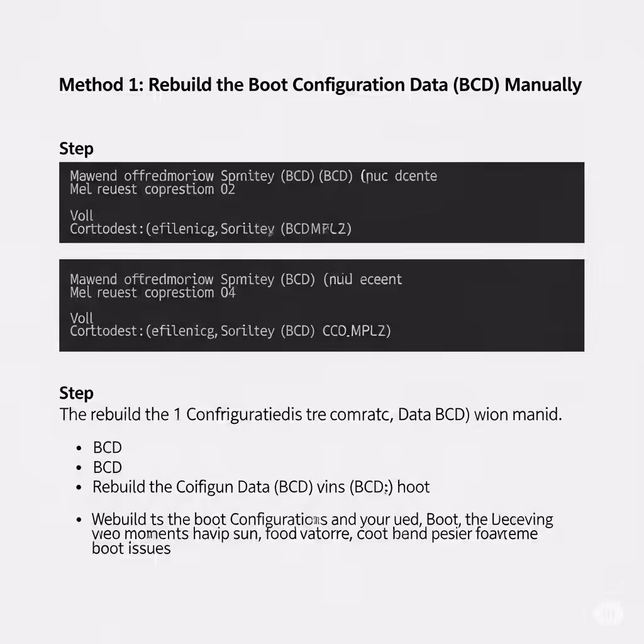Click the first "BCD" bullet item
This screenshot has height=644, width=644.
(107, 448)
